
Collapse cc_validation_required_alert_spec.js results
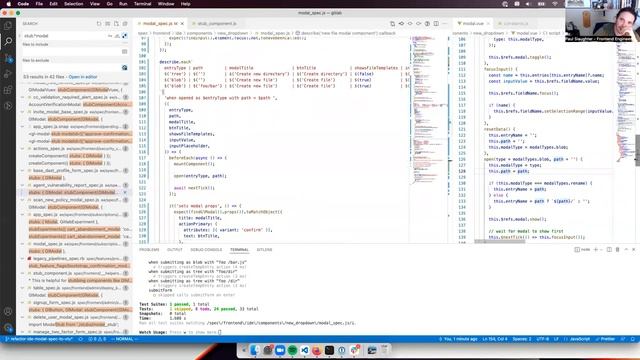point(23,97)
